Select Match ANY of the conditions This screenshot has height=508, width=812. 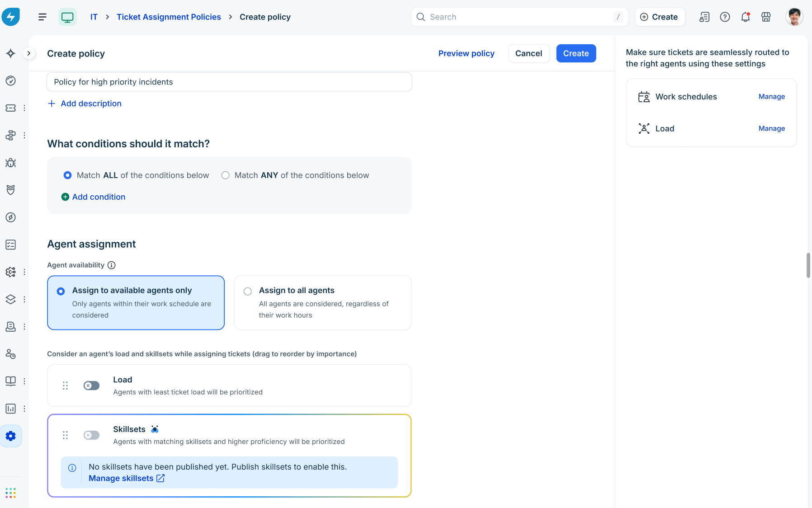225,175
